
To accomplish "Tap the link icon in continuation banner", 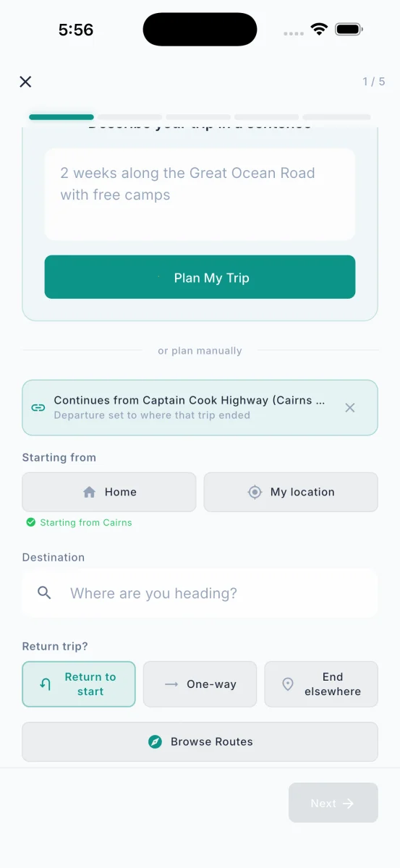I will point(38,408).
